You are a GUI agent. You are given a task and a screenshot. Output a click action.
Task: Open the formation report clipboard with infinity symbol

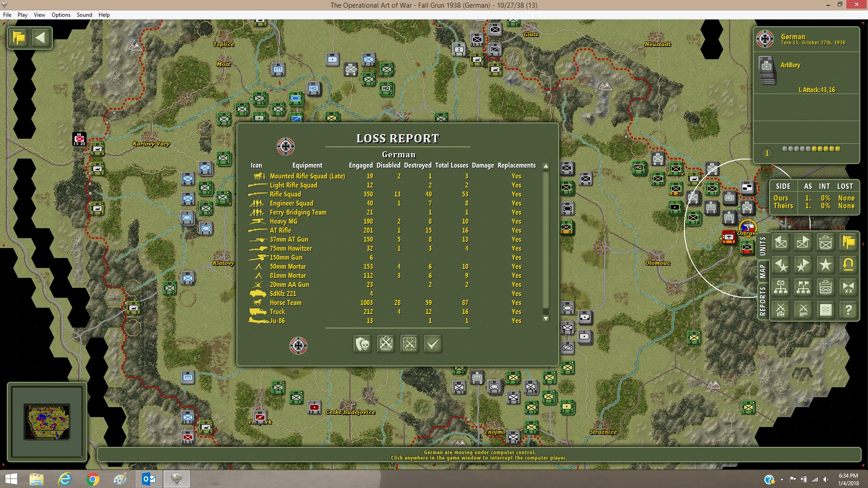(x=826, y=287)
